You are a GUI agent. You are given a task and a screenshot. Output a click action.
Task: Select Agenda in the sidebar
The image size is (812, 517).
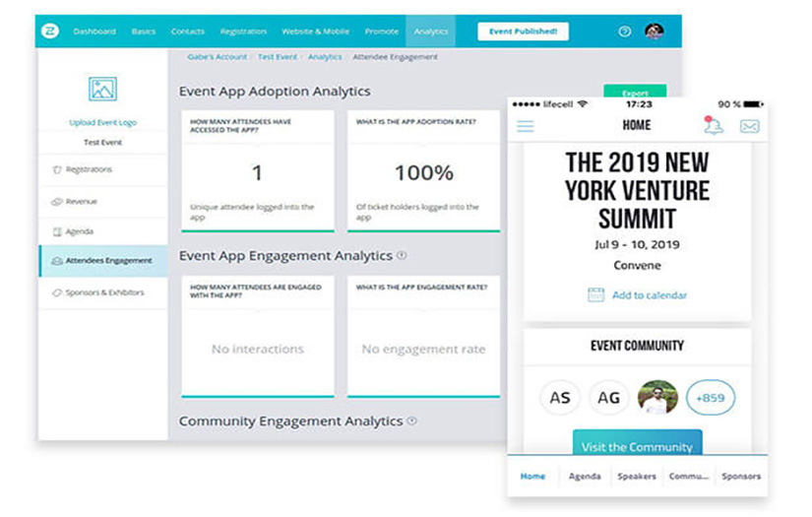click(103, 231)
